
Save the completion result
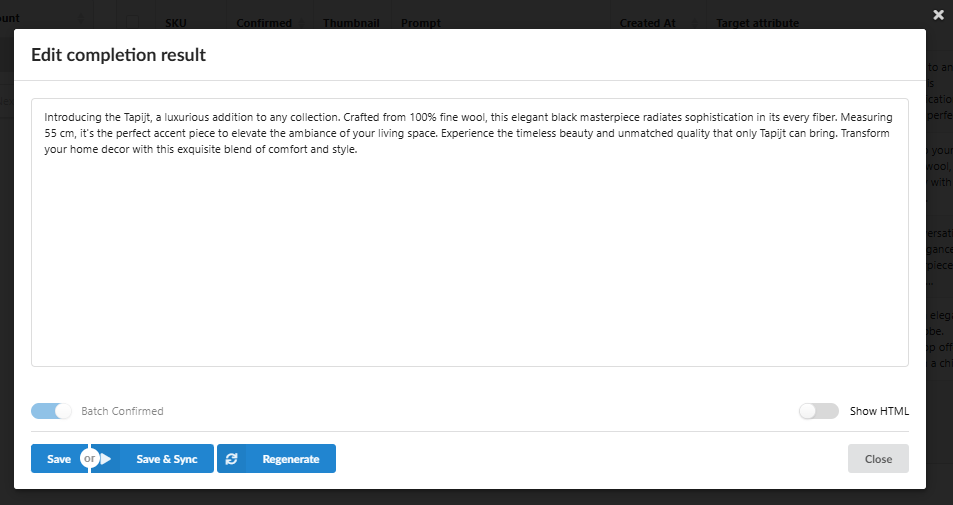pos(58,459)
